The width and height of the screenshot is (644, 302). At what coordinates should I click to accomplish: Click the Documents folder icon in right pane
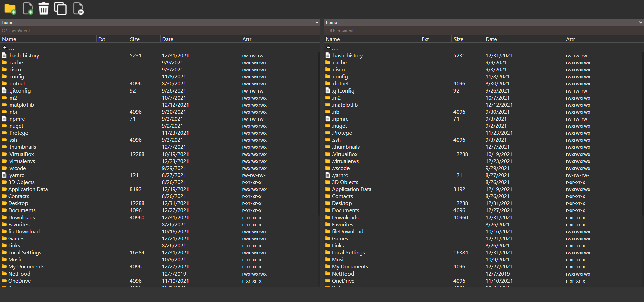tap(328, 210)
